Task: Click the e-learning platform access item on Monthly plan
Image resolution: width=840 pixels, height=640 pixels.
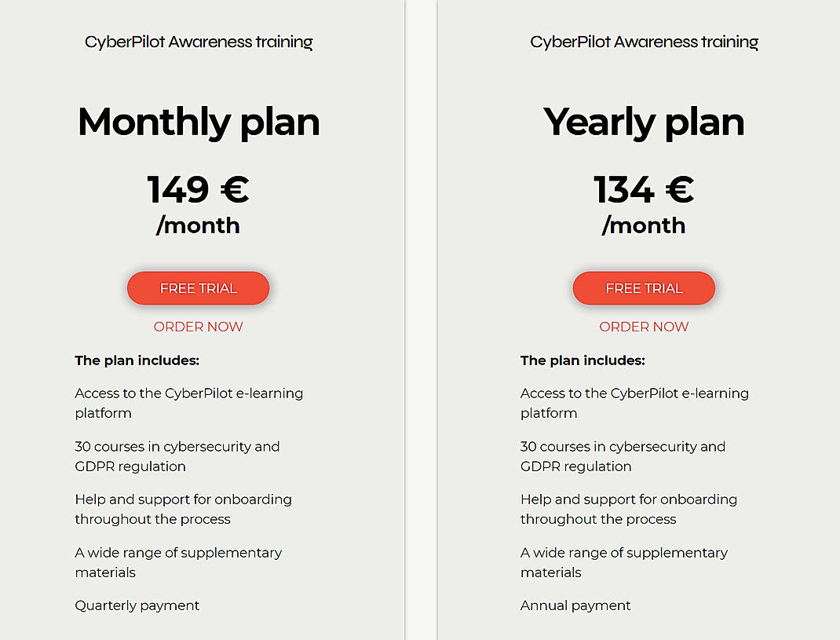Action: 188,403
